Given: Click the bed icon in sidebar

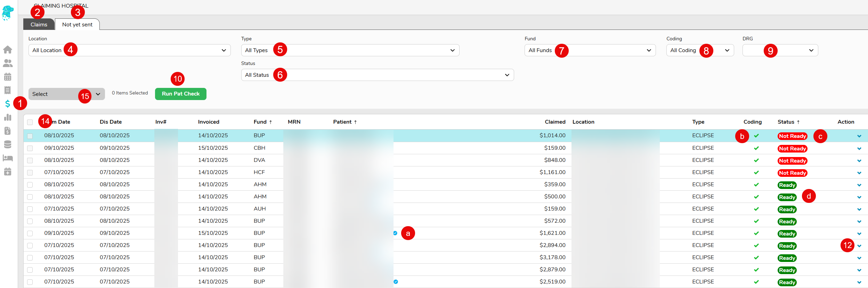Looking at the screenshot, I should 8,158.
